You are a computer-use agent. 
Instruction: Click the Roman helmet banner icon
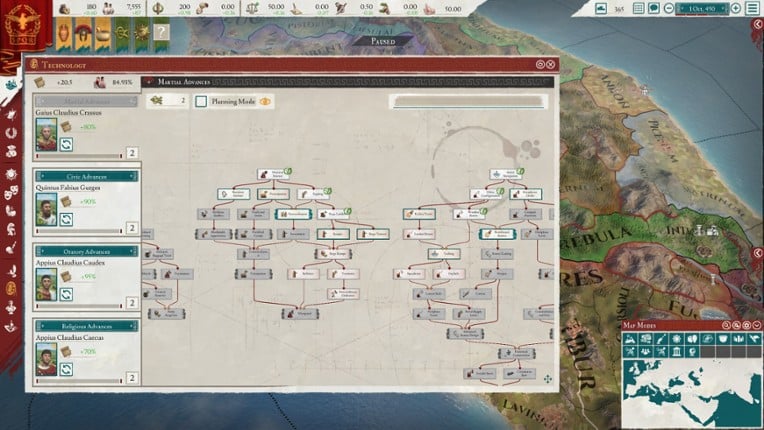pyautogui.click(x=82, y=33)
